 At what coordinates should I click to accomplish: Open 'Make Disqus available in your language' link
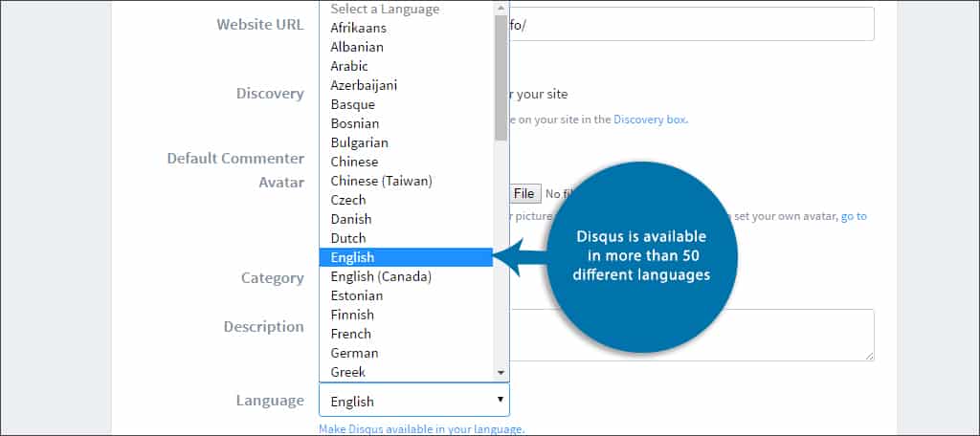(x=421, y=429)
